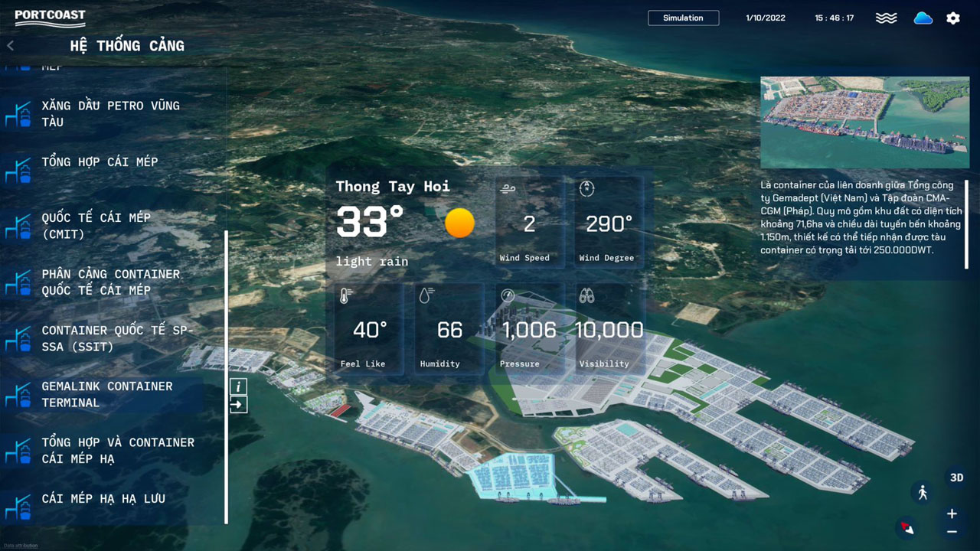The height and width of the screenshot is (551, 980).
Task: Zoom in with the plus button
Action: point(952,514)
